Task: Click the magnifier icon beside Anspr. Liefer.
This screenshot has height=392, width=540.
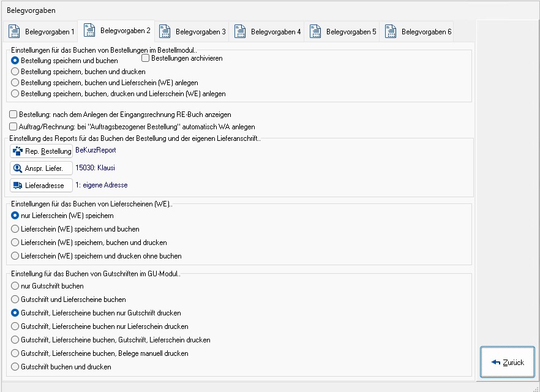Action: click(17, 168)
